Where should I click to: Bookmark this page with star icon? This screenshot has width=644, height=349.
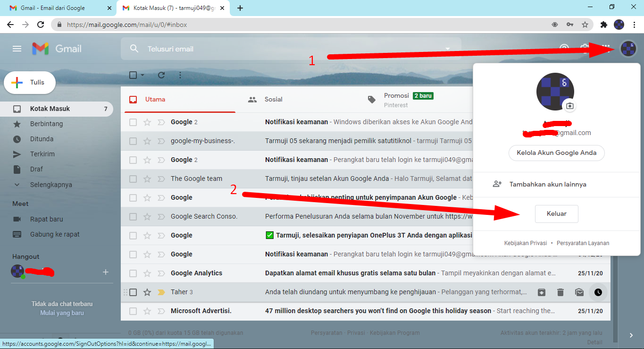click(585, 25)
